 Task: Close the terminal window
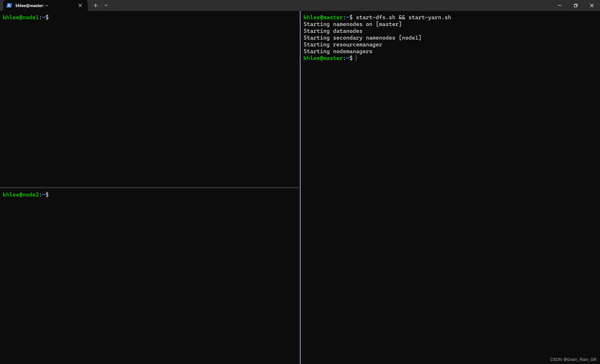(592, 5)
